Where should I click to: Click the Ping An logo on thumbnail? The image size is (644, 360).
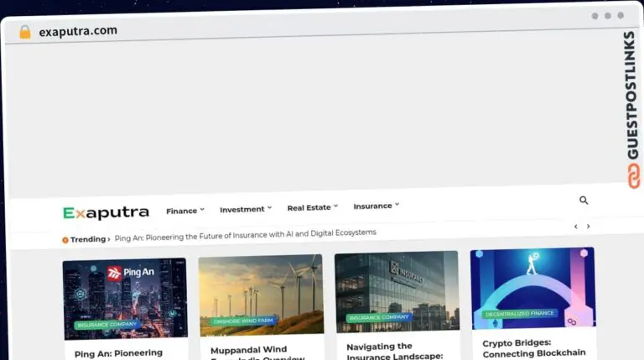[x=126, y=273]
